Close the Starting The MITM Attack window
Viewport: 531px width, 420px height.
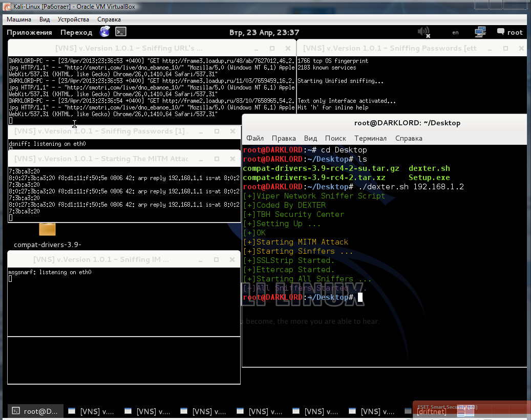pyautogui.click(x=232, y=159)
